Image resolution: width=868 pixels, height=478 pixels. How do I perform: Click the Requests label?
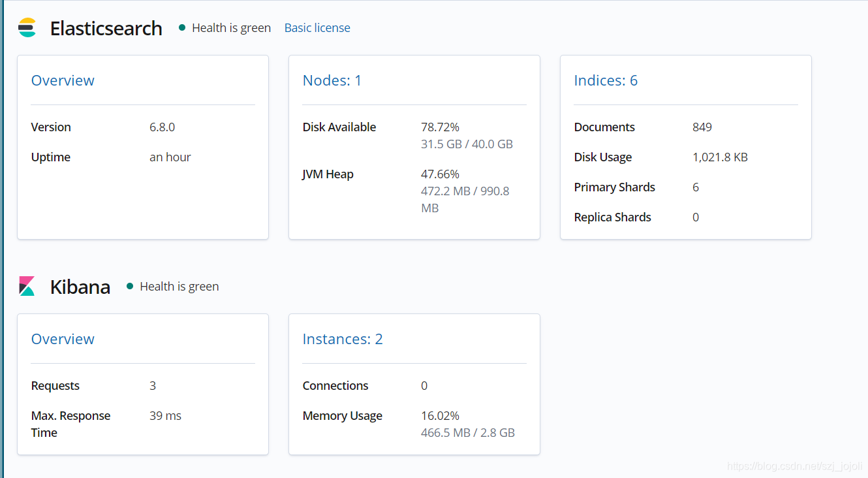pos(55,385)
